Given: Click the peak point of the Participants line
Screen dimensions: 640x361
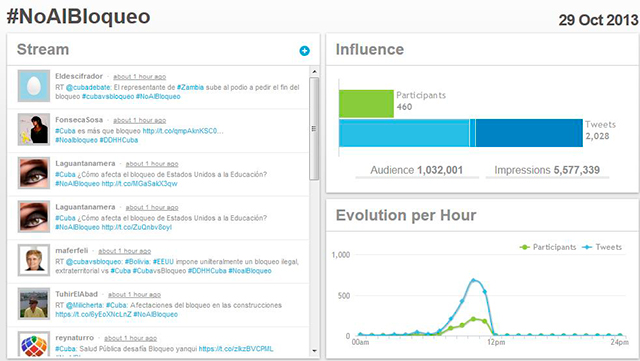Looking at the screenshot, I should [x=473, y=319].
